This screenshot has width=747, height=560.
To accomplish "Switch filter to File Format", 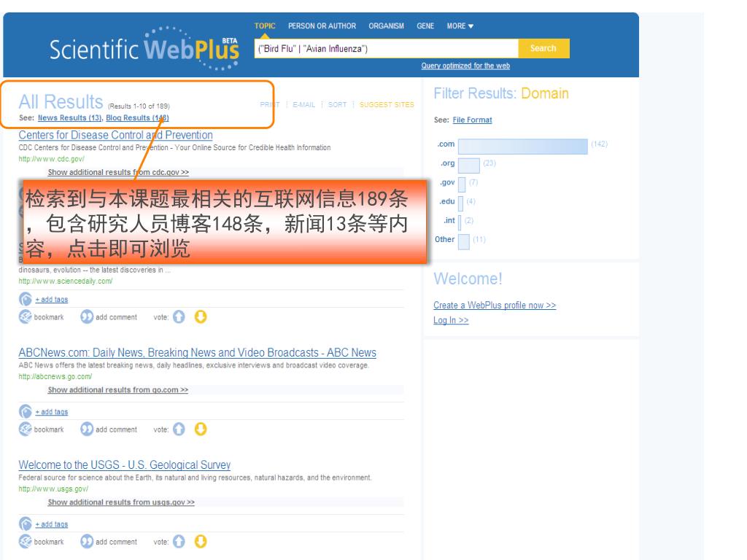I will [x=472, y=120].
